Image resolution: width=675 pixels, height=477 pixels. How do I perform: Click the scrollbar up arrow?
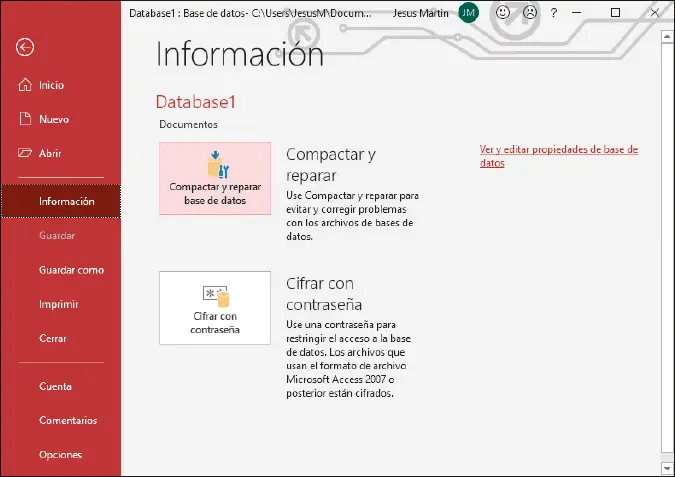click(667, 37)
